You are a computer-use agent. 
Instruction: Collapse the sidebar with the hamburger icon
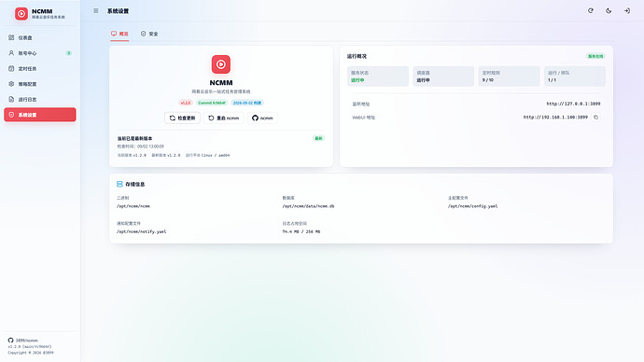(x=96, y=11)
